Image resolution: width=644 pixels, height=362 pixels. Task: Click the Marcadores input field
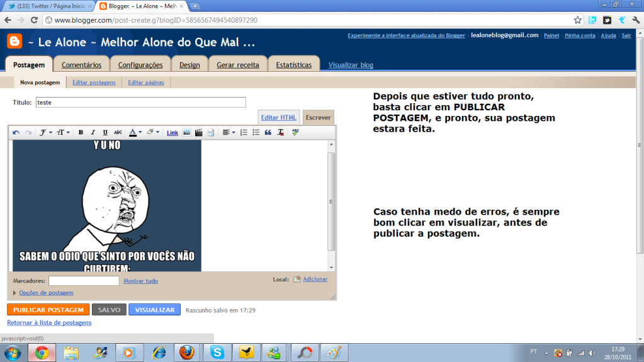click(84, 281)
